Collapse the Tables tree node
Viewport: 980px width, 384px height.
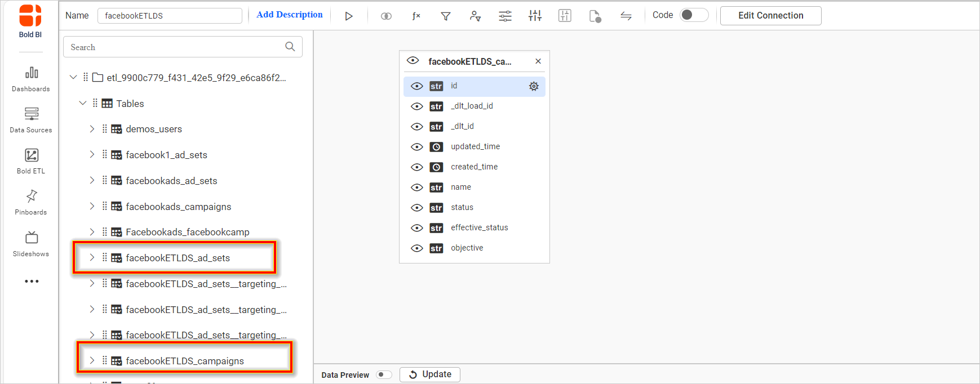coord(83,103)
